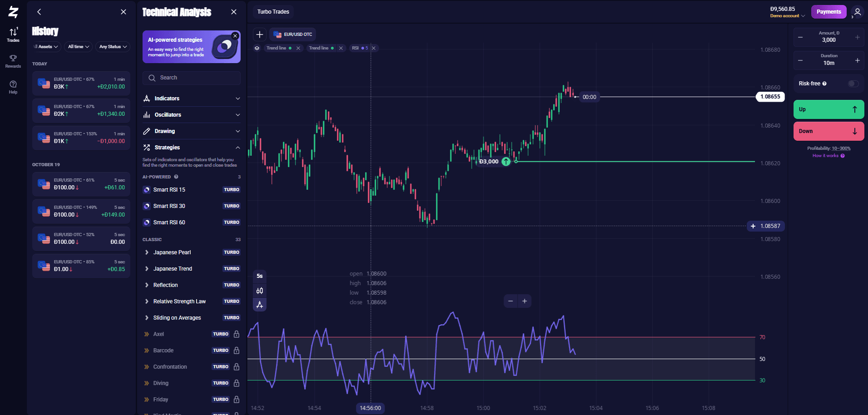Remove the RSI indicator chip
The width and height of the screenshot is (868, 415).
(x=374, y=48)
